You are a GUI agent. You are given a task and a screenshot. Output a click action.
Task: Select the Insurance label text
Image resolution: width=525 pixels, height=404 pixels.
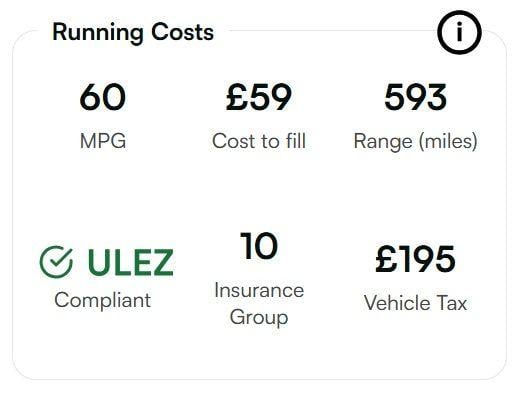(x=259, y=290)
